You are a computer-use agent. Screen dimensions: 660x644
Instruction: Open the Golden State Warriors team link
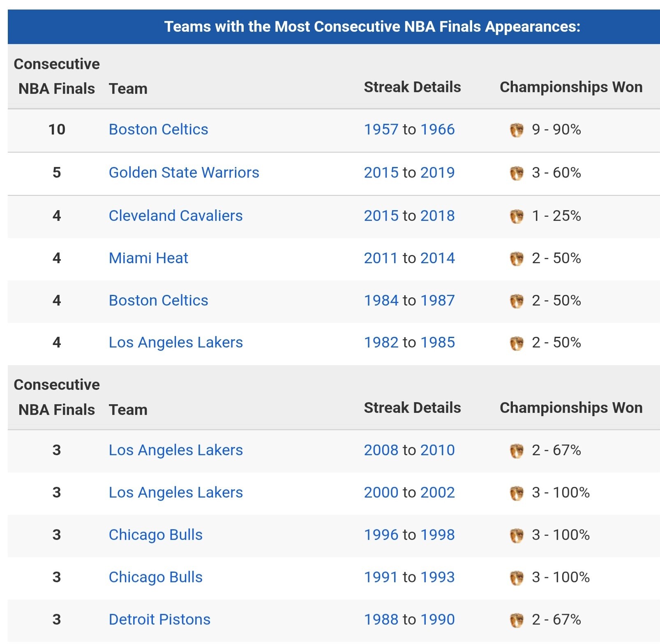184,173
